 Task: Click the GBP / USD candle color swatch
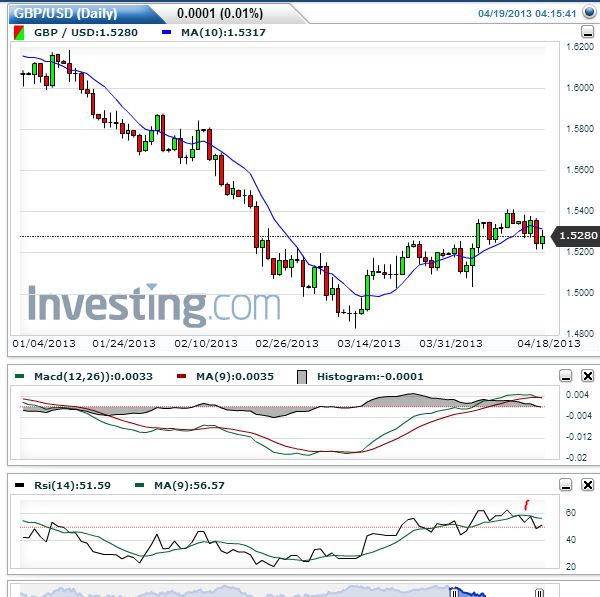(19, 33)
